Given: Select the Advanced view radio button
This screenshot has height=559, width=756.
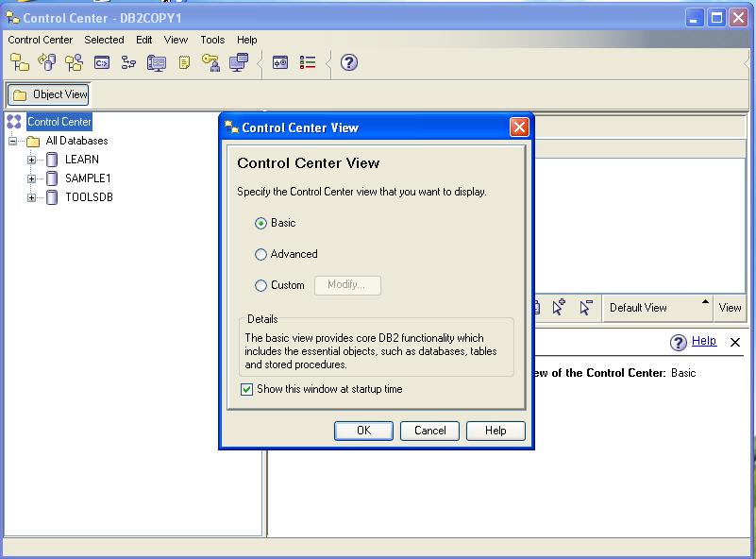Looking at the screenshot, I should [260, 254].
